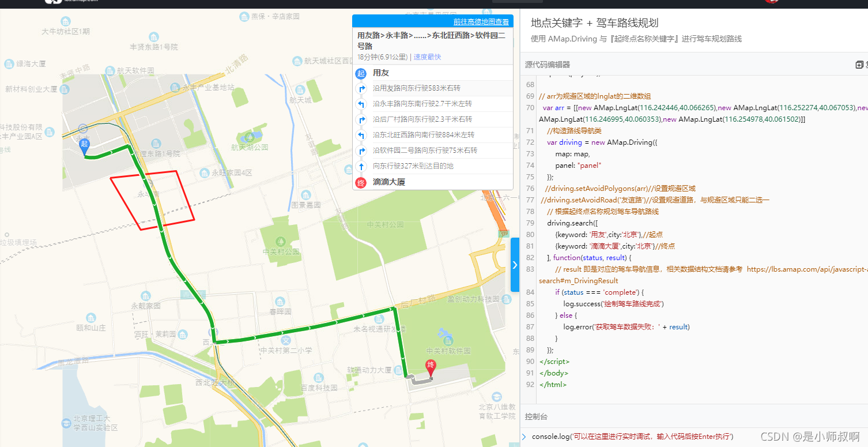Click the console prompt arrow icon
Screen dimensions: 868x447
point(524,437)
